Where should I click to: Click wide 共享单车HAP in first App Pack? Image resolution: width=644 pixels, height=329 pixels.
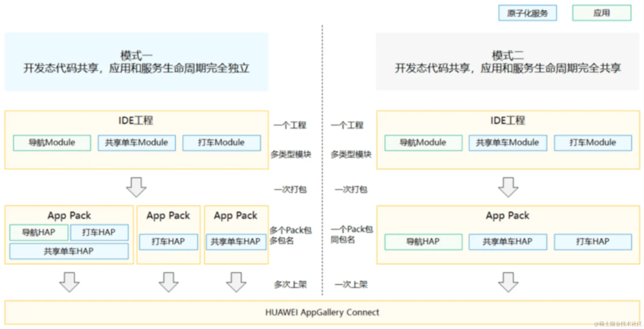pos(69,251)
